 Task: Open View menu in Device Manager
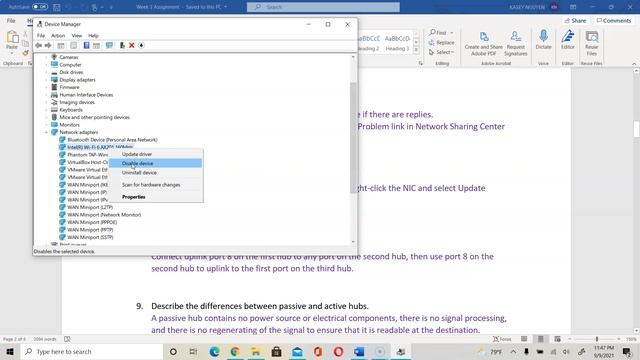[77, 36]
